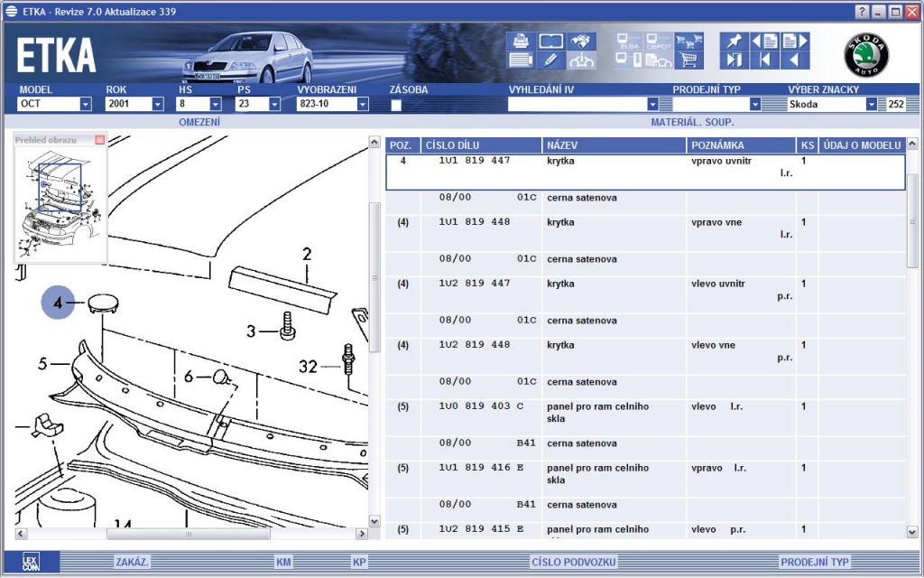Viewport: 924px width, 578px height.
Task: Click the ZAKÁZ. status bar field
Action: (133, 562)
